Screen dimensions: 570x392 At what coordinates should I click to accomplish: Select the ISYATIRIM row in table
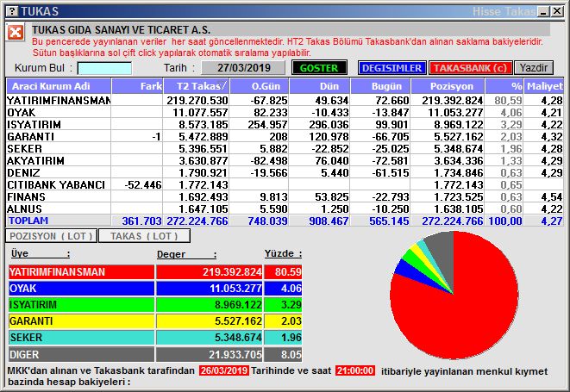point(285,125)
